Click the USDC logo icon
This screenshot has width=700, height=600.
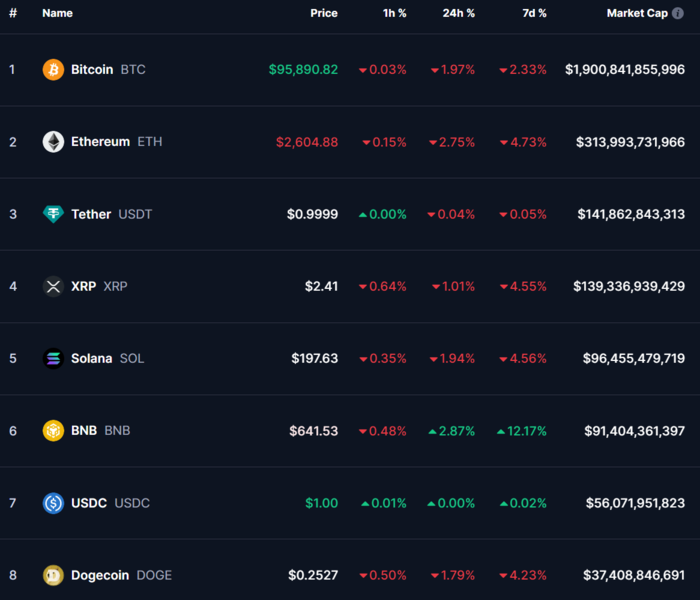pos(53,503)
